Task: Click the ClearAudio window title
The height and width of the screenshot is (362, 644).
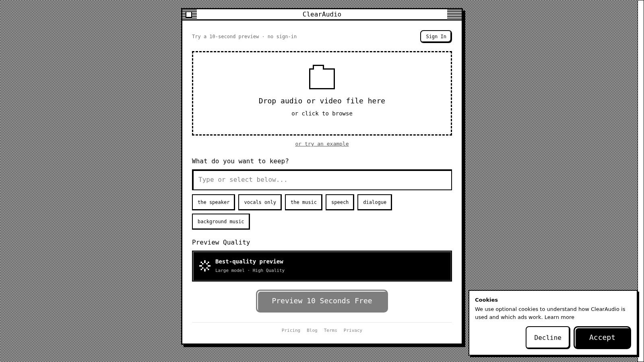Action: 322,14
